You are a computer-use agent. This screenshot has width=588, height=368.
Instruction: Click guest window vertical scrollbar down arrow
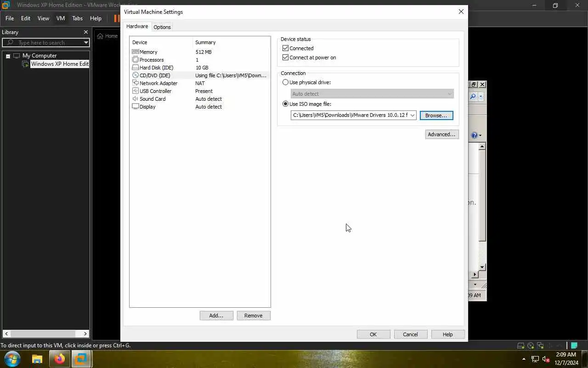pyautogui.click(x=482, y=267)
